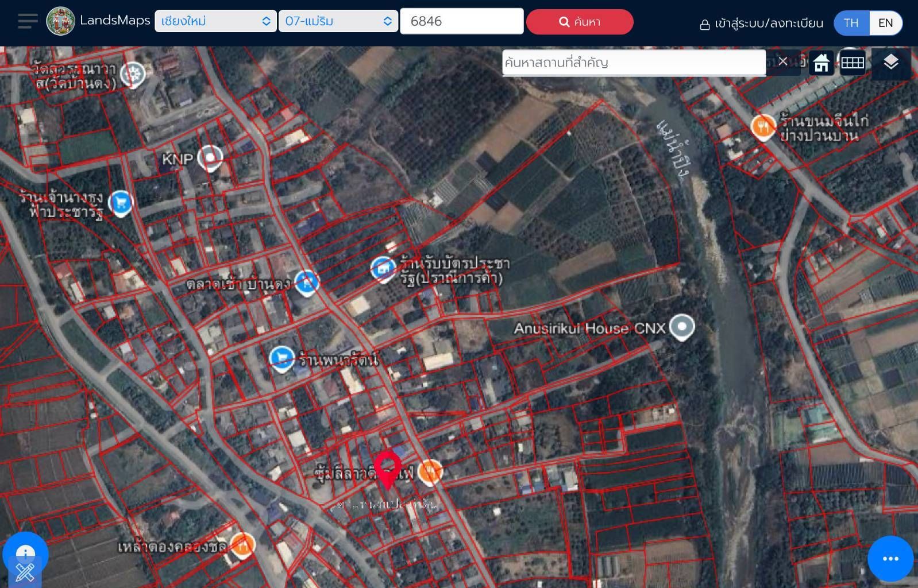
Task: Switch language to EN
Action: tap(885, 23)
